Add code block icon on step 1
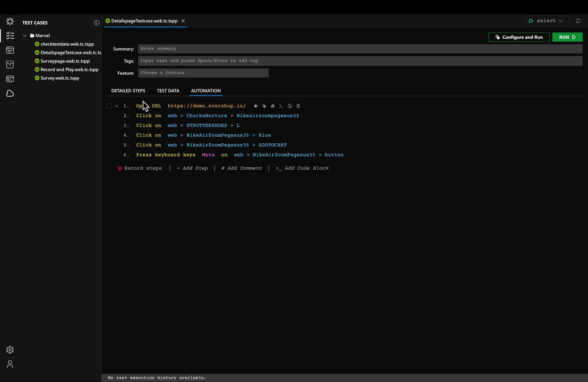 pos(281,106)
